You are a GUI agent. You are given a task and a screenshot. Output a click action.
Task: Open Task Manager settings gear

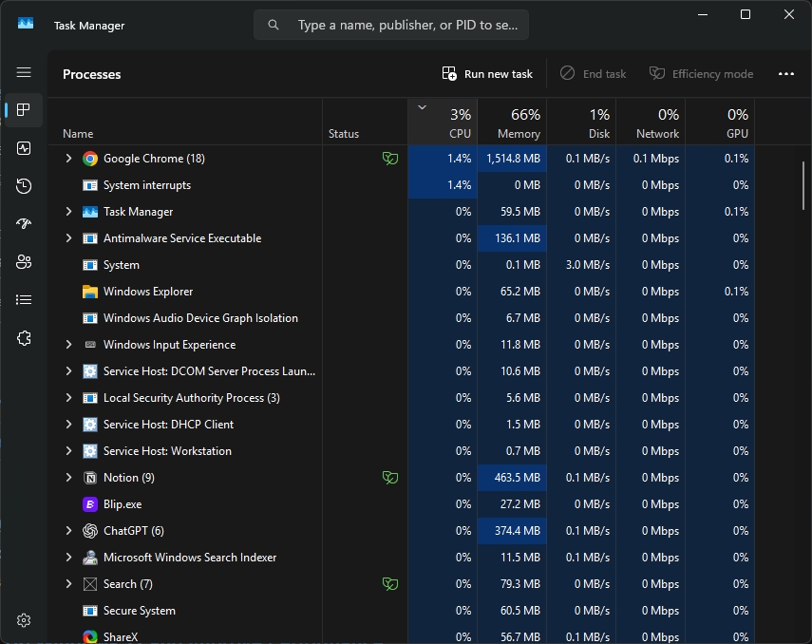[24, 620]
